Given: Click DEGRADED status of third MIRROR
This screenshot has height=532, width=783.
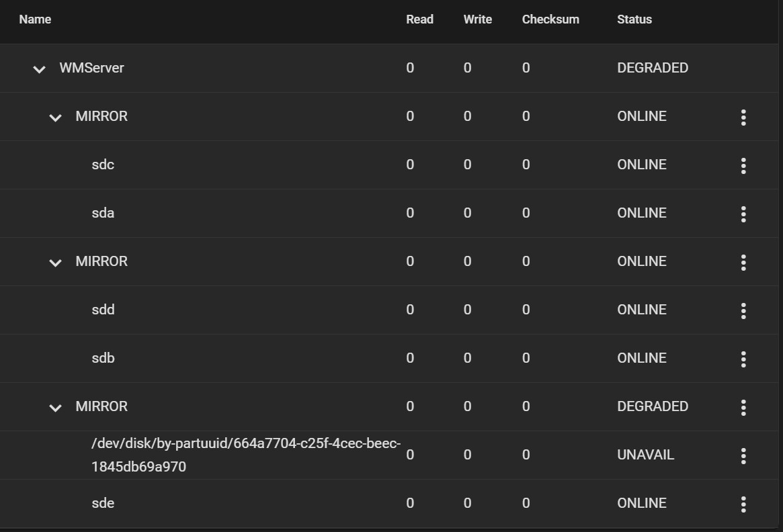Looking at the screenshot, I should tap(653, 406).
